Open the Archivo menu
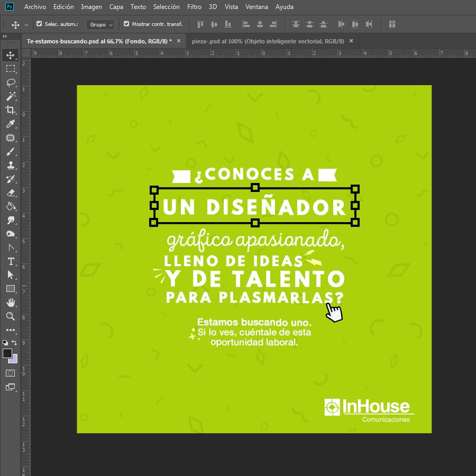Image resolution: width=476 pixels, height=476 pixels. pos(35,7)
